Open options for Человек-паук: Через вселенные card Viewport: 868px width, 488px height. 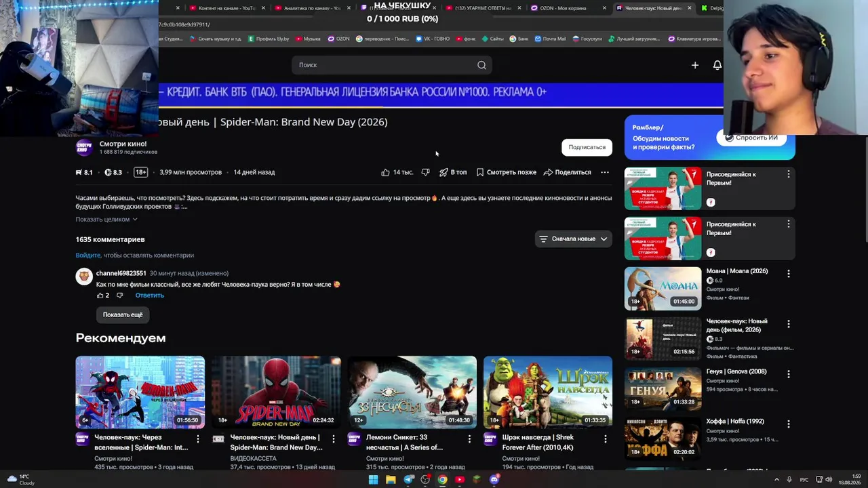[x=197, y=439]
